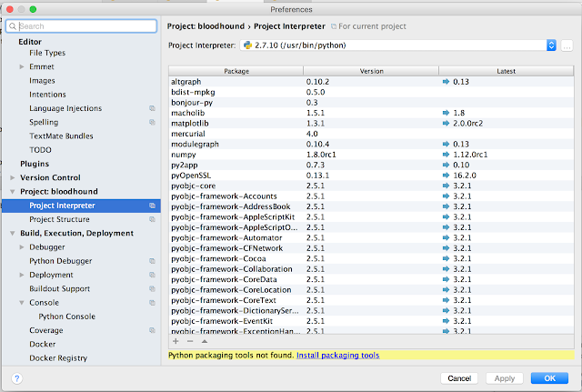Open Docker settings page
Image resolution: width=582 pixels, height=392 pixels.
point(43,344)
